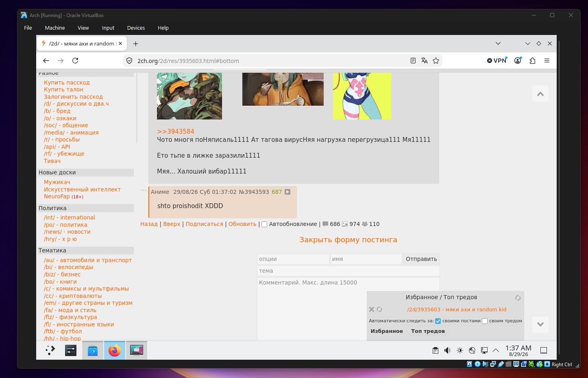The height and width of the screenshot is (378, 588).
Task: Jump to page bottom with down arrow
Action: pos(540,324)
